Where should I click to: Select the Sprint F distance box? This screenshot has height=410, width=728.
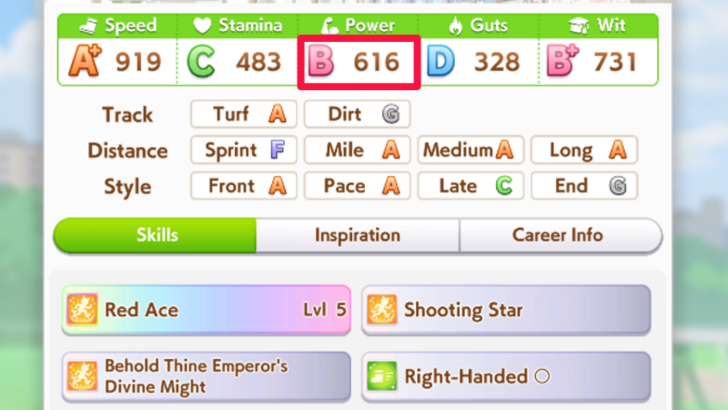pos(244,150)
